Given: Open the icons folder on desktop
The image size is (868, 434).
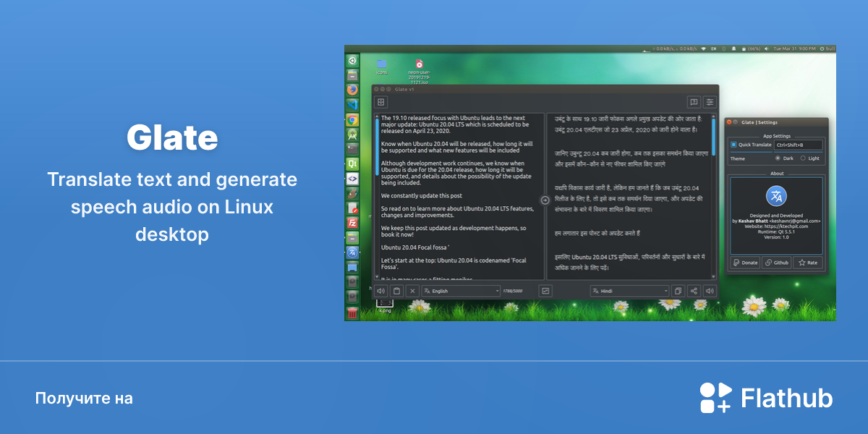Looking at the screenshot, I should coord(382,67).
